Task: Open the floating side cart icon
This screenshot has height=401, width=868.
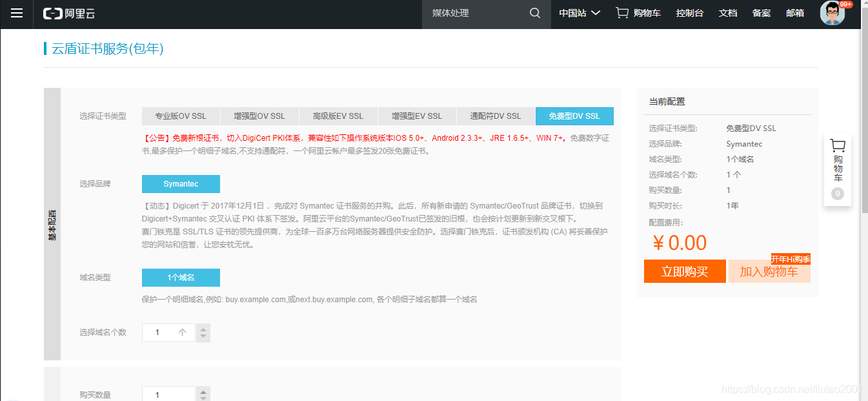Action: click(x=838, y=146)
